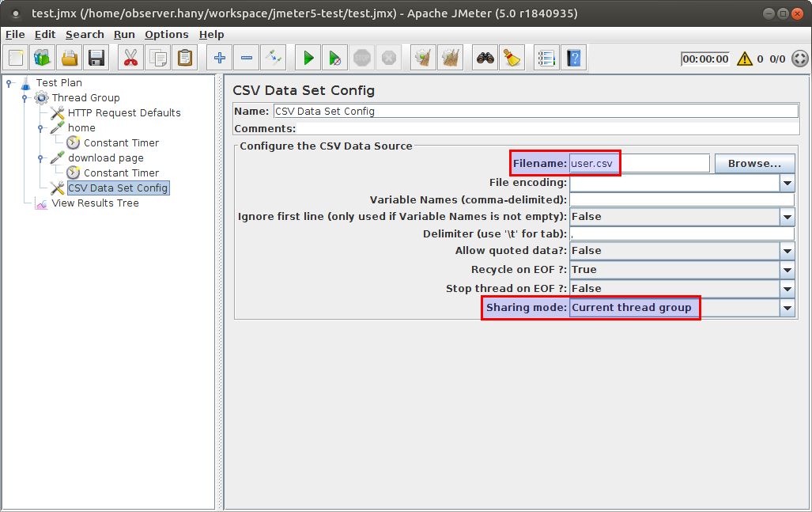812x512 pixels.
Task: Click the Paste clipboard icon
Action: click(185, 58)
